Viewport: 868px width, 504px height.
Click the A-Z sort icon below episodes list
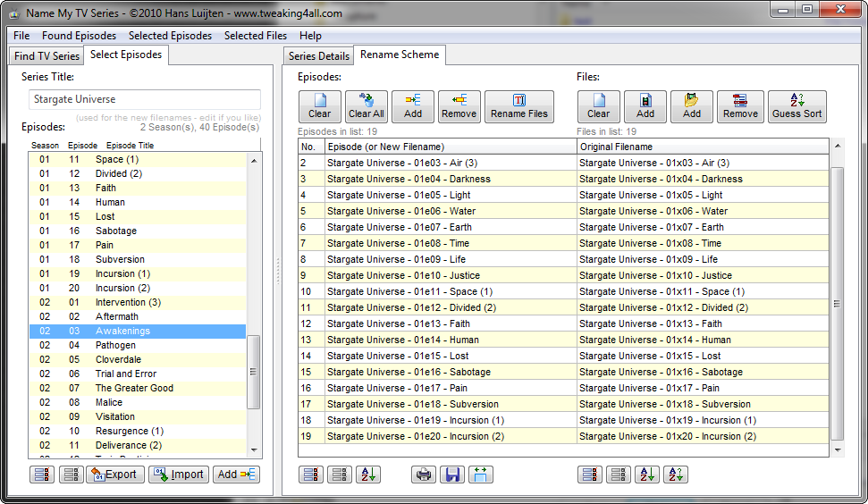[367, 475]
